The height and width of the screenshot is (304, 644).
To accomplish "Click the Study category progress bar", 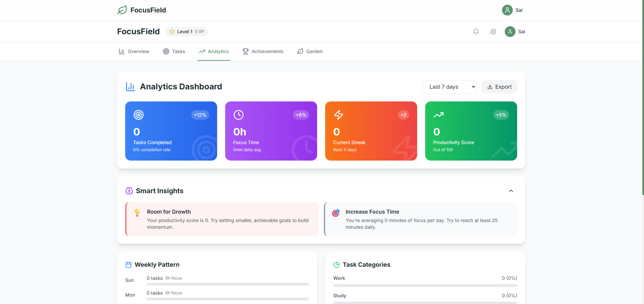I will click(x=425, y=303).
